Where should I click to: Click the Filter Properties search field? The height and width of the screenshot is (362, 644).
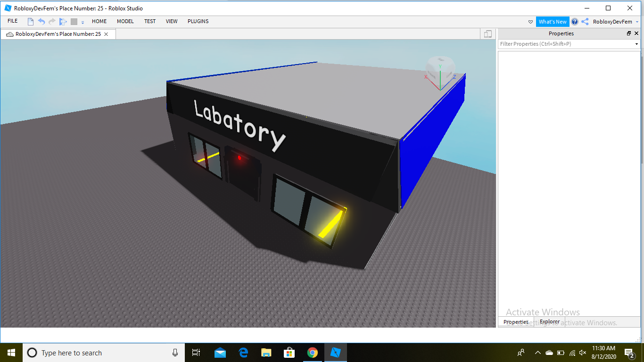(x=566, y=44)
